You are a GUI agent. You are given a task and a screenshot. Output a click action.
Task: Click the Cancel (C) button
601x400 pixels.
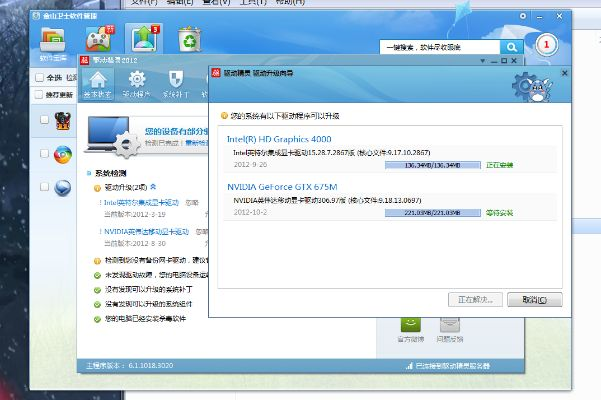535,300
